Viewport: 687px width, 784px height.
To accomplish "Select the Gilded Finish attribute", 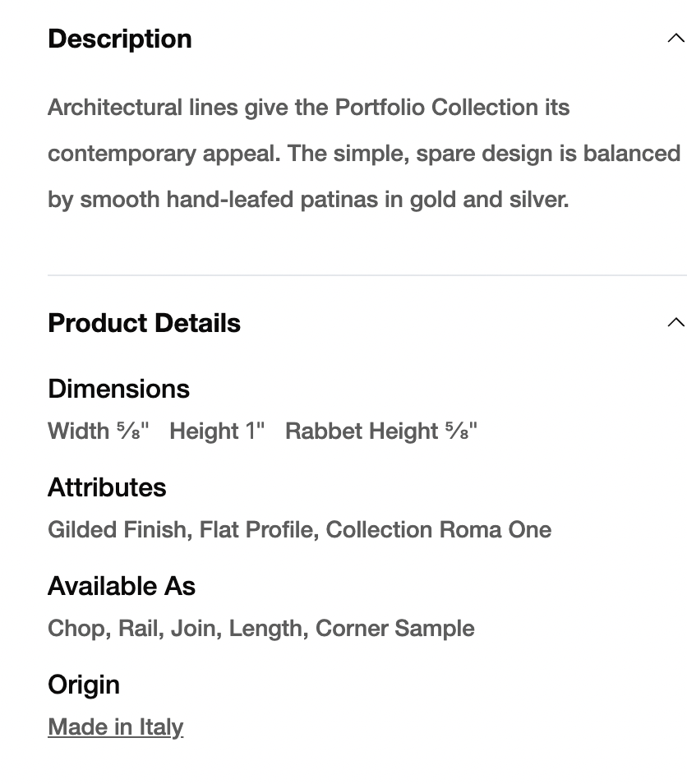I will pyautogui.click(x=118, y=529).
